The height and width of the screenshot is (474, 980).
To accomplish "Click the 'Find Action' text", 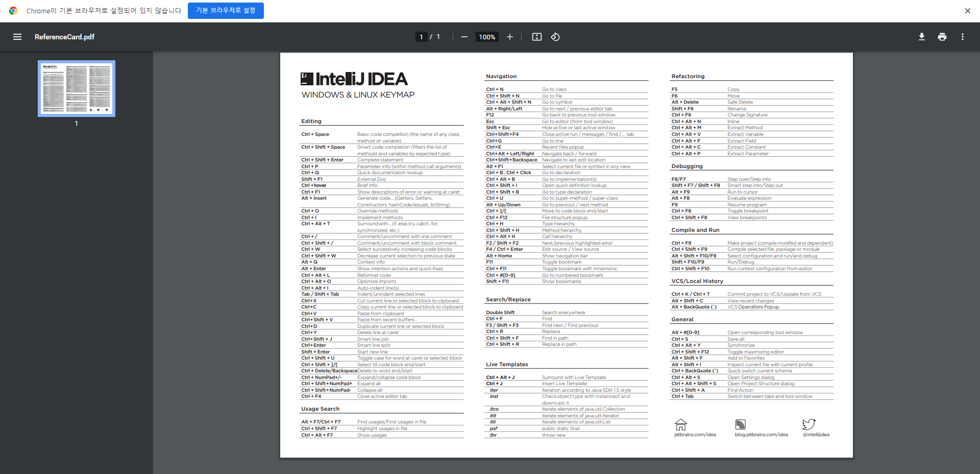I will click(x=740, y=390).
